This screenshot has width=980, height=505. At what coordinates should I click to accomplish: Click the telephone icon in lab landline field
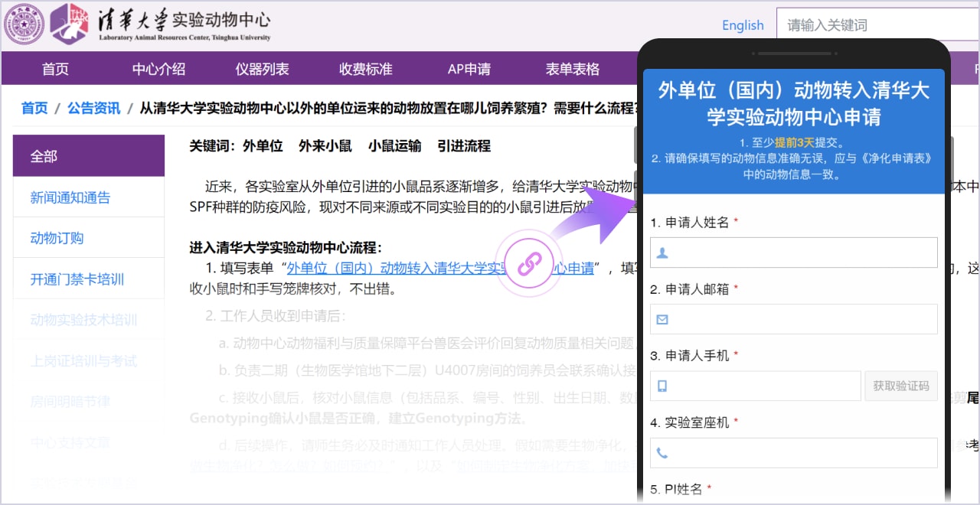coord(662,453)
